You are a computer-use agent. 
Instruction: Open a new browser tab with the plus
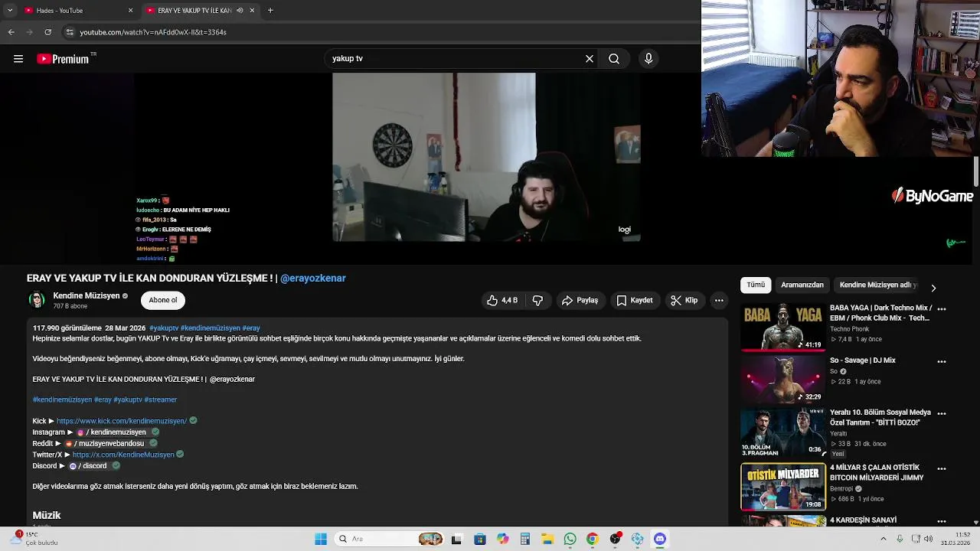coord(270,11)
